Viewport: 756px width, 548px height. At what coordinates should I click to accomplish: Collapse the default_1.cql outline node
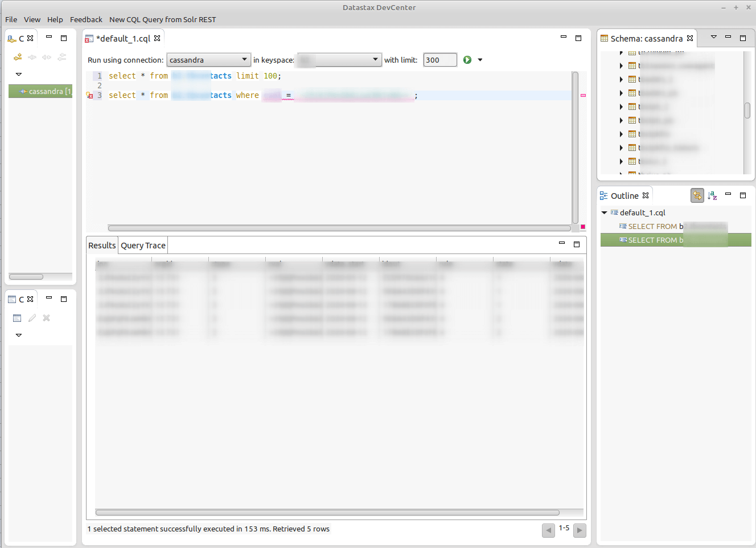604,212
